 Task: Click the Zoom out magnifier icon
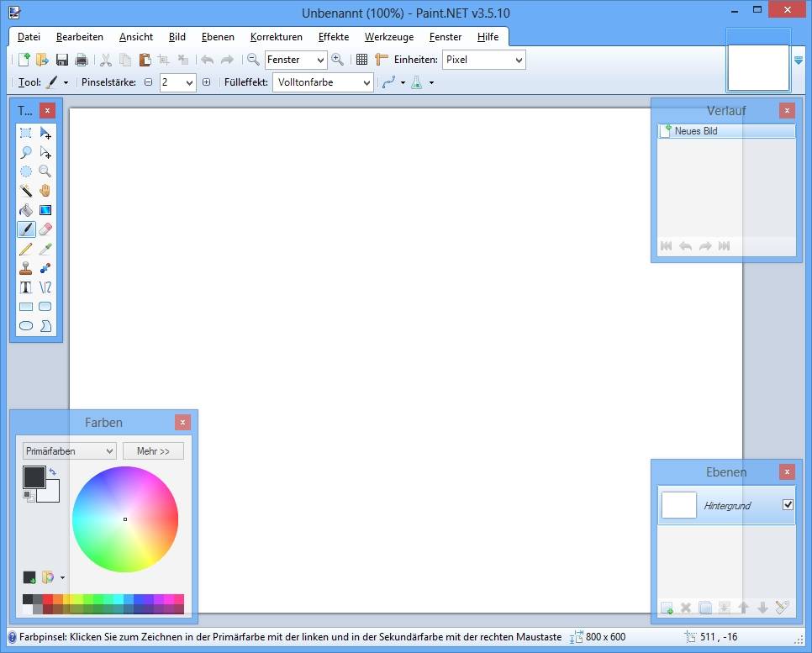(253, 60)
